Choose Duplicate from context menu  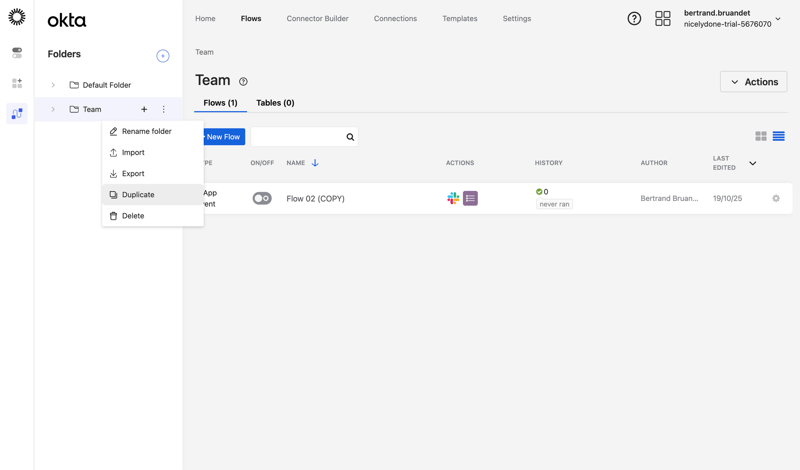[153, 194]
